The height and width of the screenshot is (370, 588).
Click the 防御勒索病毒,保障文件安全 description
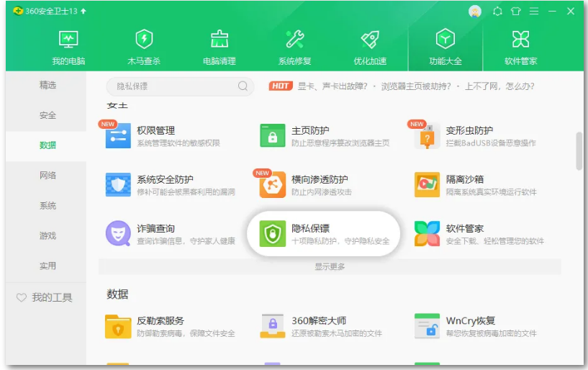coord(186,333)
